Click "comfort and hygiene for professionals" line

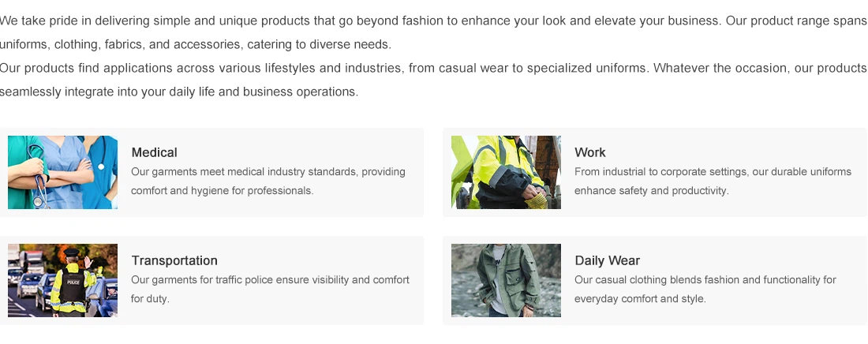coord(223,191)
